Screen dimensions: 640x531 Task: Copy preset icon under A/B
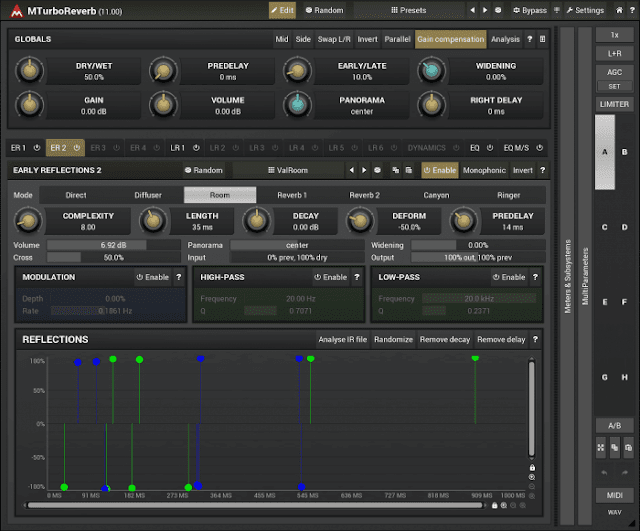point(615,448)
